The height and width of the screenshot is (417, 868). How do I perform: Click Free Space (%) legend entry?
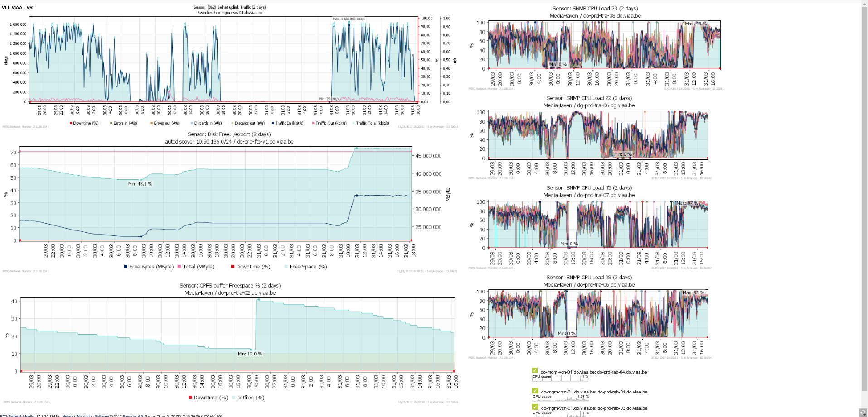pos(305,267)
